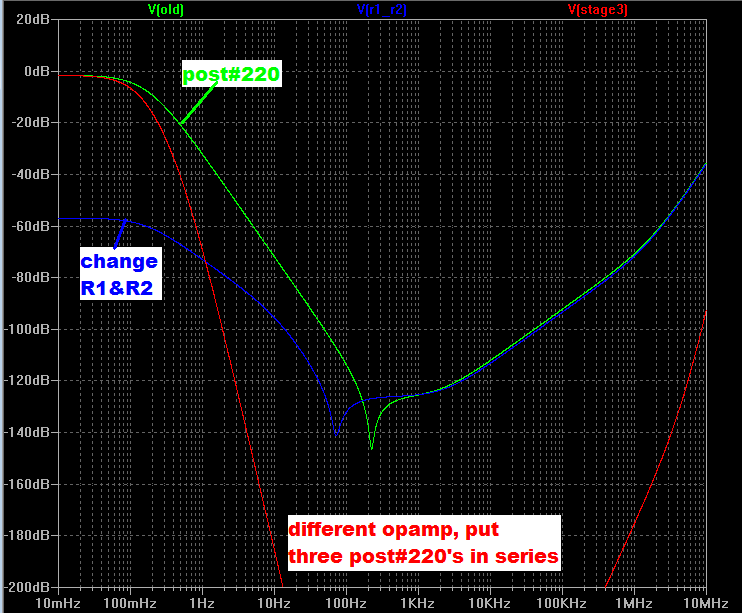
Task: Click the -120dB axis label
Action: [x=27, y=380]
